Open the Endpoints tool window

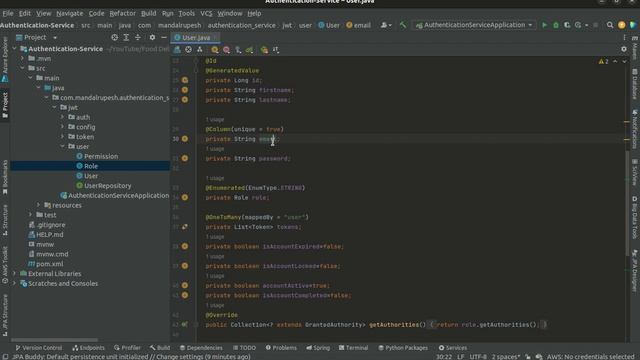click(x=88, y=348)
